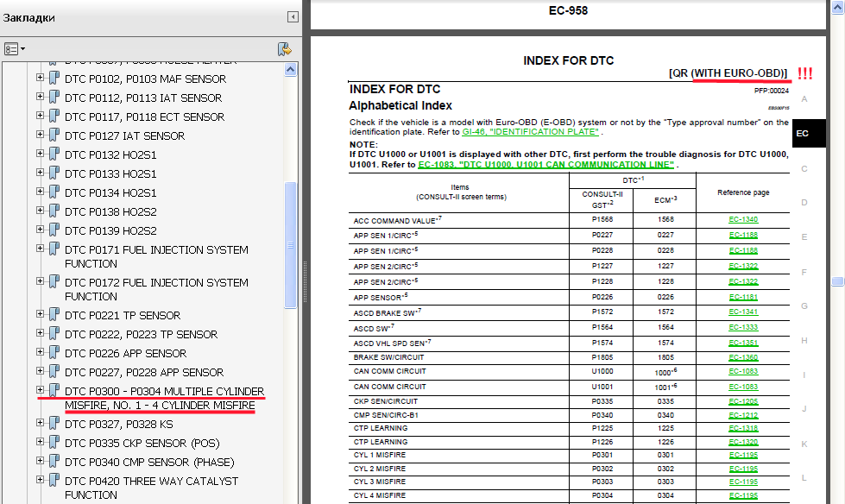Expand DTC P0112, P0113 IAT SENSOR bookmark
The image size is (845, 504).
40,97
